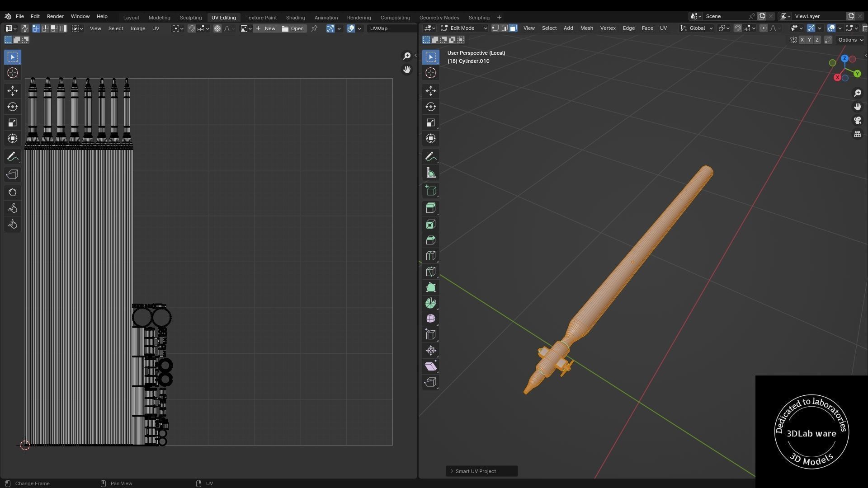Click the Rip Region tool in UV editor
Viewport: 868px width, 488px height.
click(12, 174)
